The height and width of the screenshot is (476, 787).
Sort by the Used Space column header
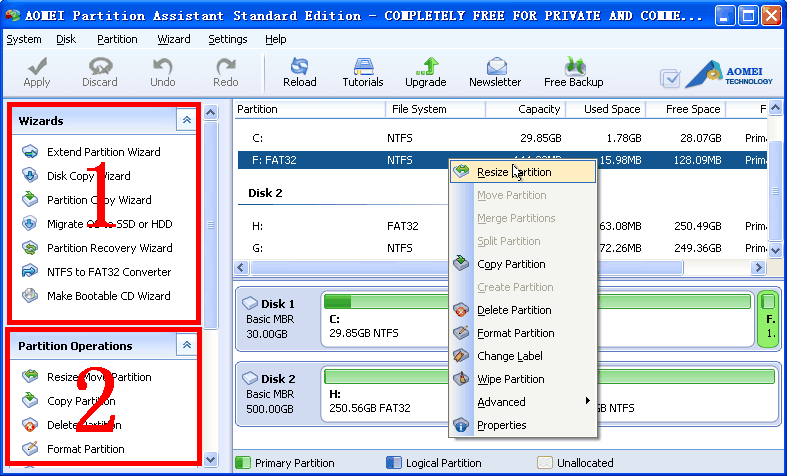pyautogui.click(x=606, y=109)
